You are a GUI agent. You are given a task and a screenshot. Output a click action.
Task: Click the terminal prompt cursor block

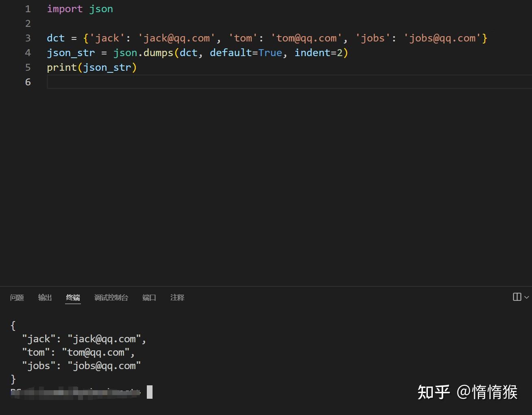point(150,392)
